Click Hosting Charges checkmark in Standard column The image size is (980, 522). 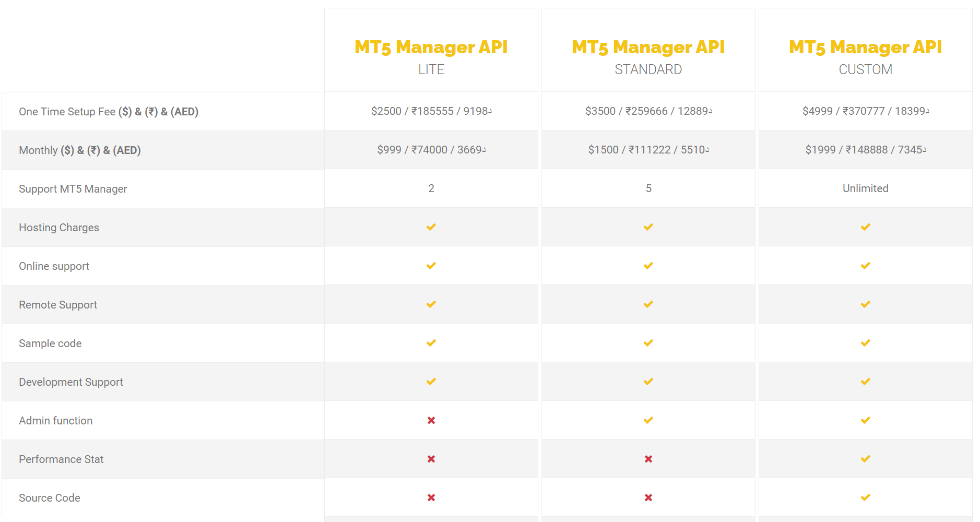pyautogui.click(x=648, y=227)
